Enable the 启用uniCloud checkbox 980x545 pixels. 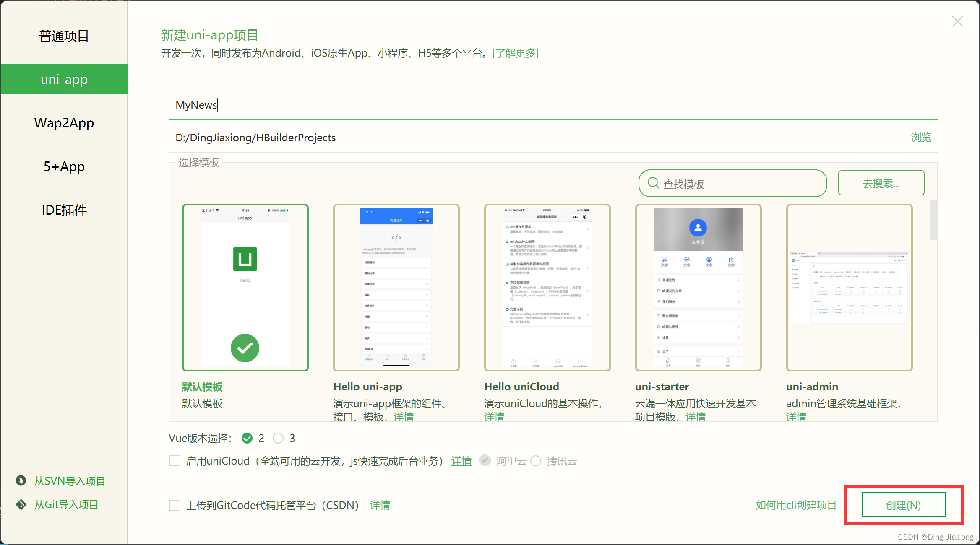[x=175, y=461]
